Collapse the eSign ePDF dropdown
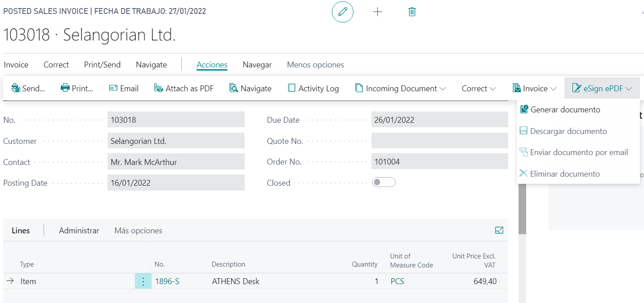Image resolution: width=644 pixels, height=303 pixels. 602,89
